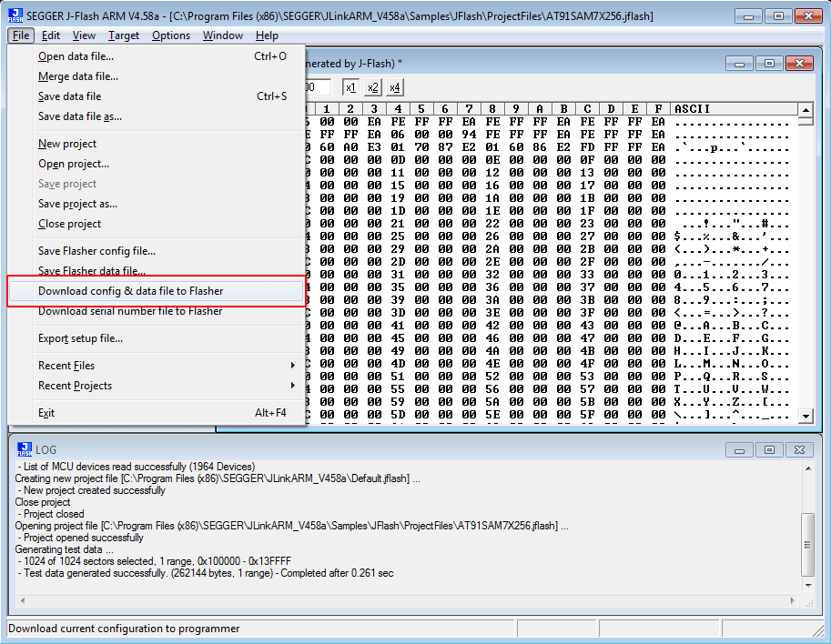Click the hex view scrollbar up arrow
Screen dimensions: 831x644
coord(804,108)
